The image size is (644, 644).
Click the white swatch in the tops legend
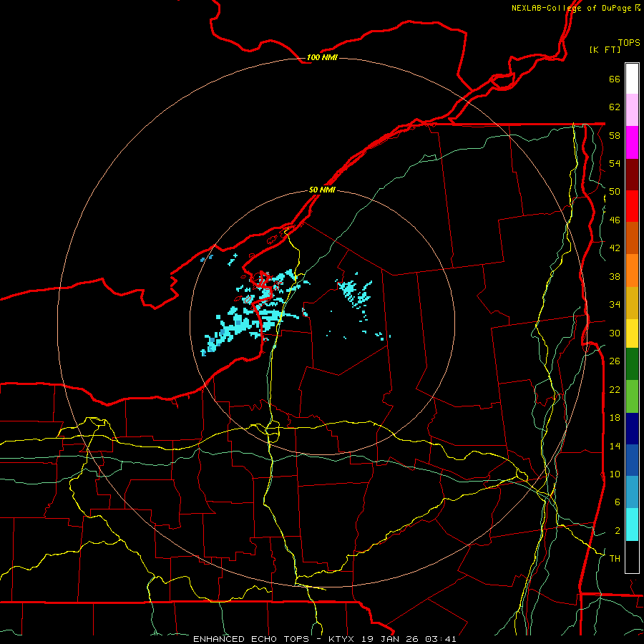(x=632, y=79)
